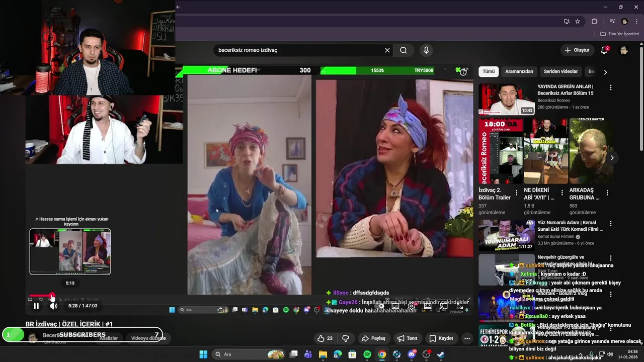Screen dimensions: 644x362
Task: Open Steam from taskbar
Action: (x=441, y=354)
